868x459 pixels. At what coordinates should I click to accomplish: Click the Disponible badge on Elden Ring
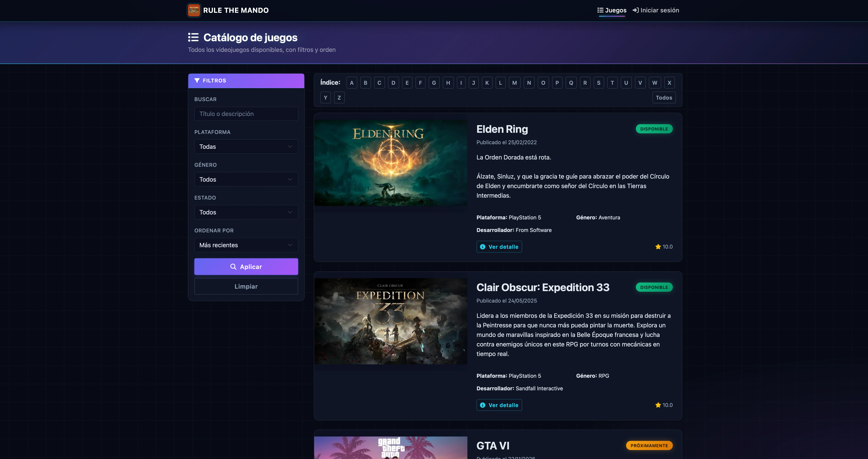[654, 129]
